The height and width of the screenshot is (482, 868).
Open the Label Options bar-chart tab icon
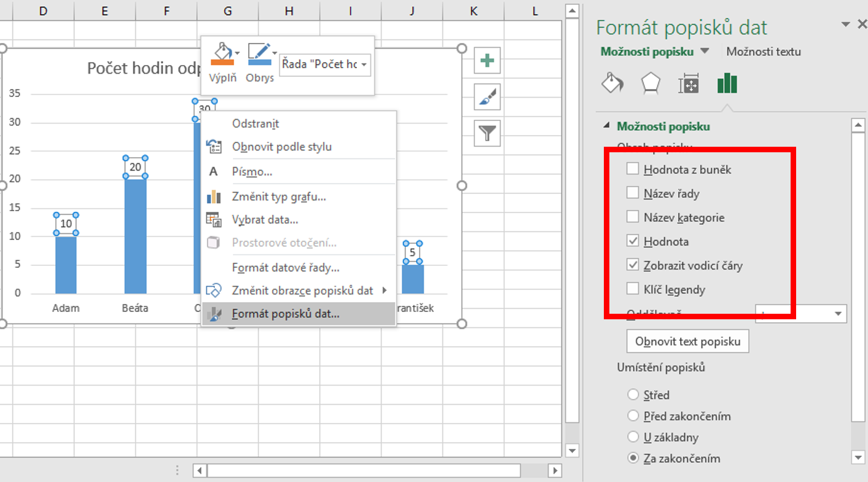pos(727,83)
